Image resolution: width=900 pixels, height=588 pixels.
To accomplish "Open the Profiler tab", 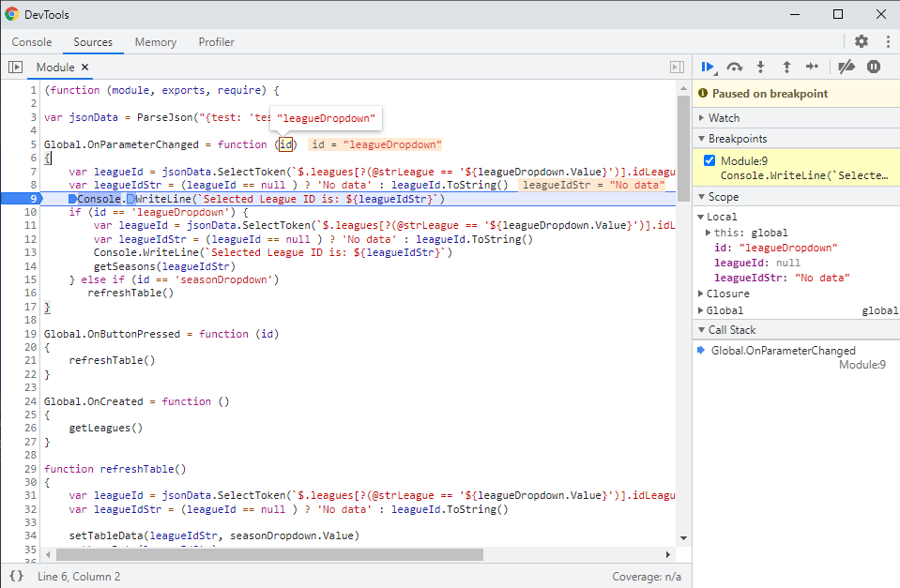I will tap(216, 42).
